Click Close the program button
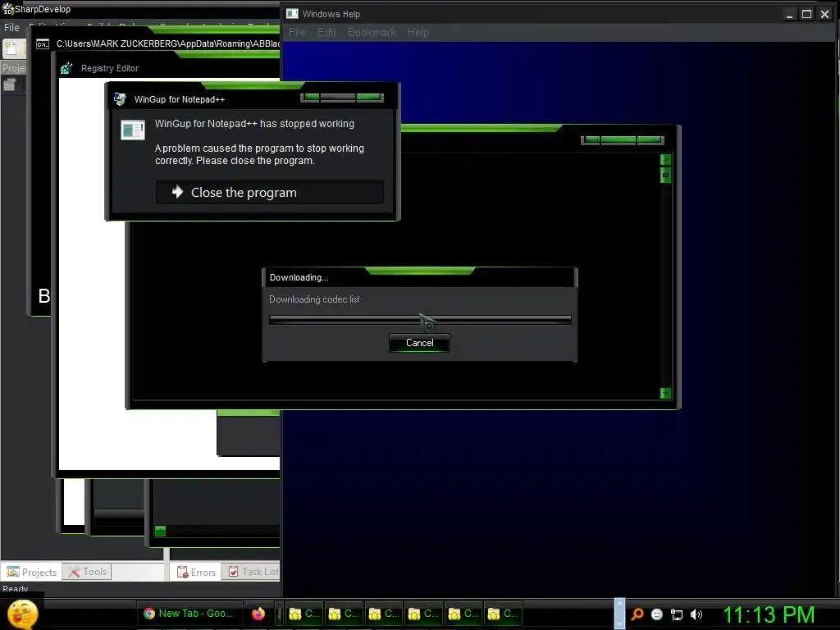840x630 pixels. [x=269, y=192]
